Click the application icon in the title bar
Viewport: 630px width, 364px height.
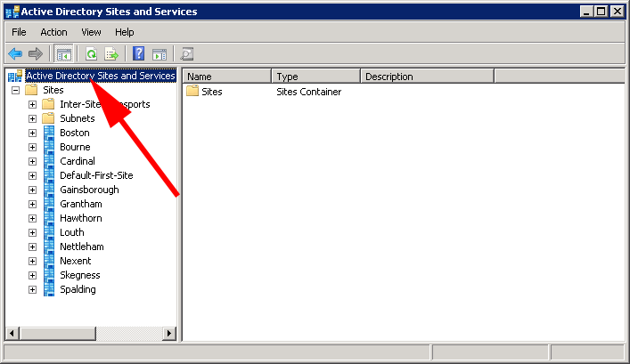click(12, 12)
